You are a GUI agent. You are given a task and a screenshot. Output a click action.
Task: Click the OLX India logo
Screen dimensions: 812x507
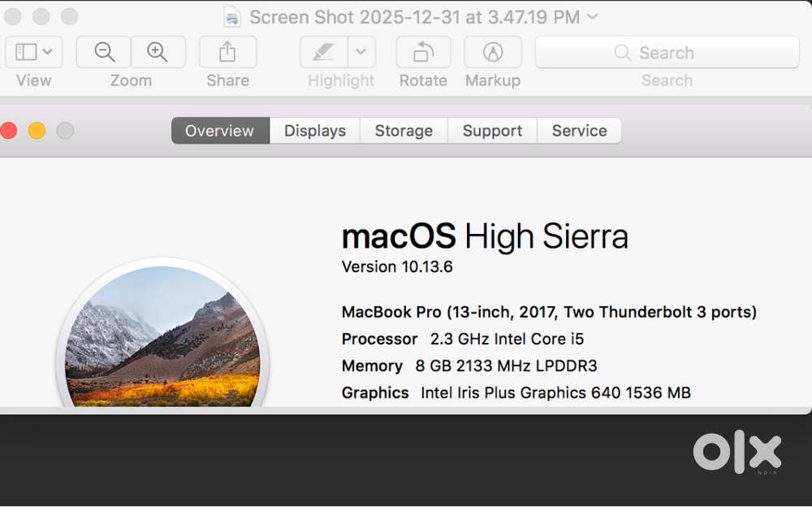[737, 453]
